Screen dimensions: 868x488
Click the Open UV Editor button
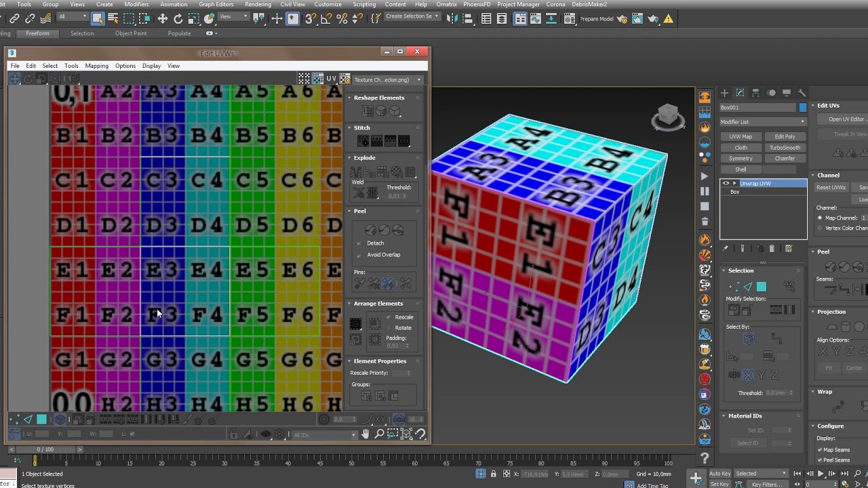[843, 119]
